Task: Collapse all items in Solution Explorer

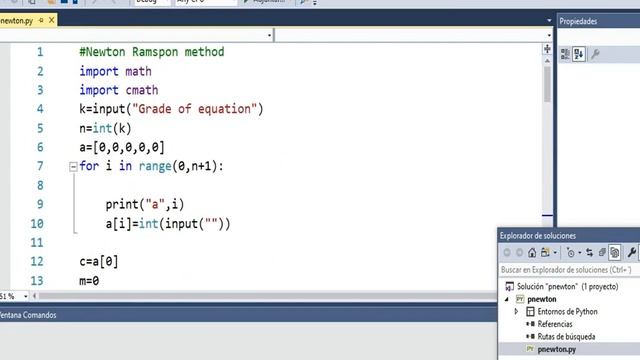Action: tap(602, 253)
